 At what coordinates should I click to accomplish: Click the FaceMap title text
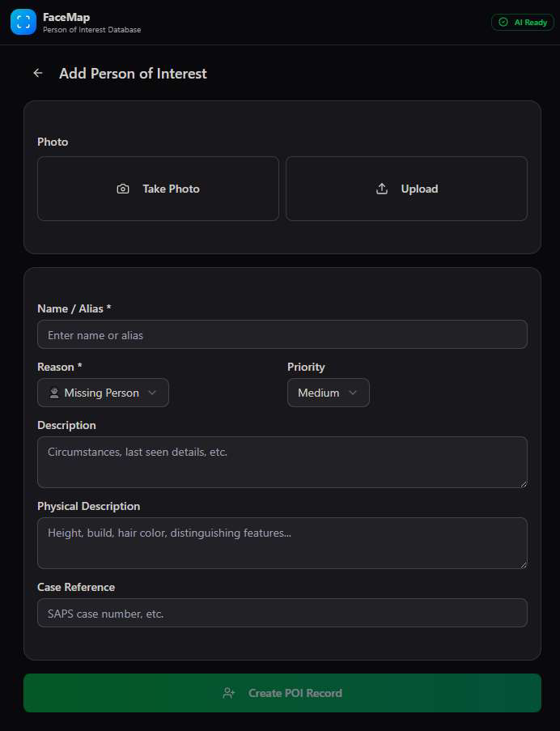[66, 17]
